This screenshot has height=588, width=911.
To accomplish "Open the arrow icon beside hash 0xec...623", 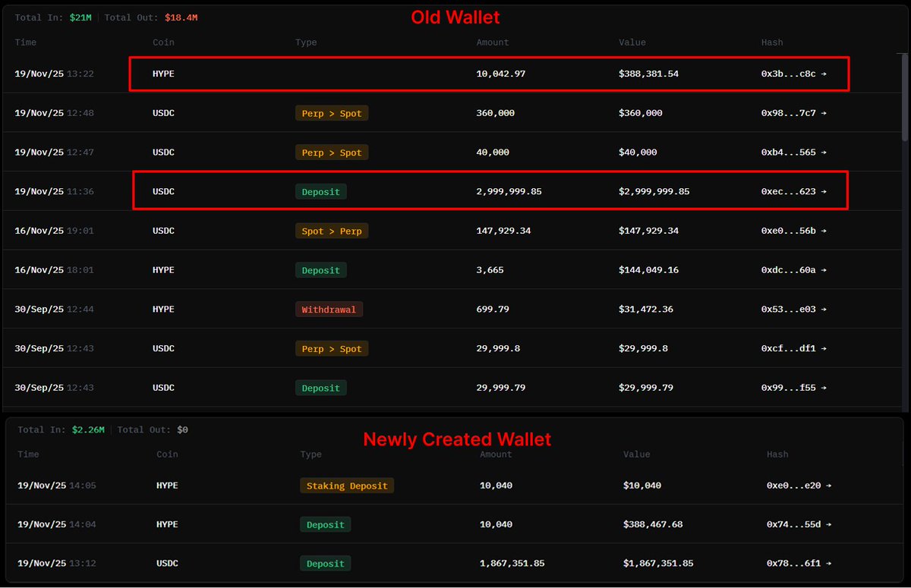I will [x=824, y=192].
